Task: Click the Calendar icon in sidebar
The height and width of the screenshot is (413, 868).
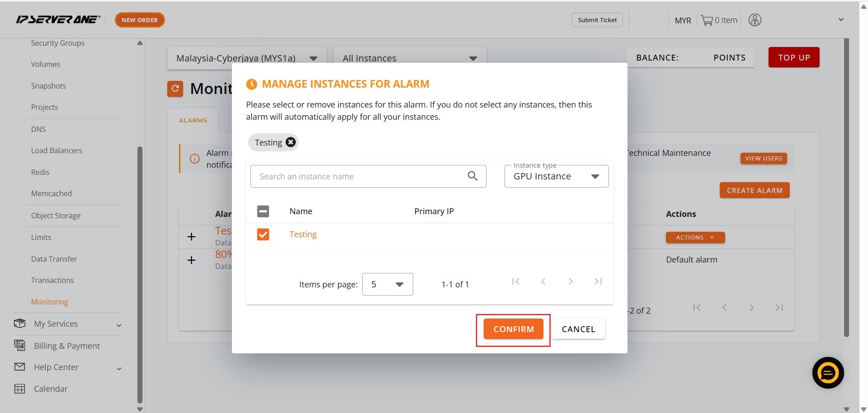Action: tap(20, 389)
